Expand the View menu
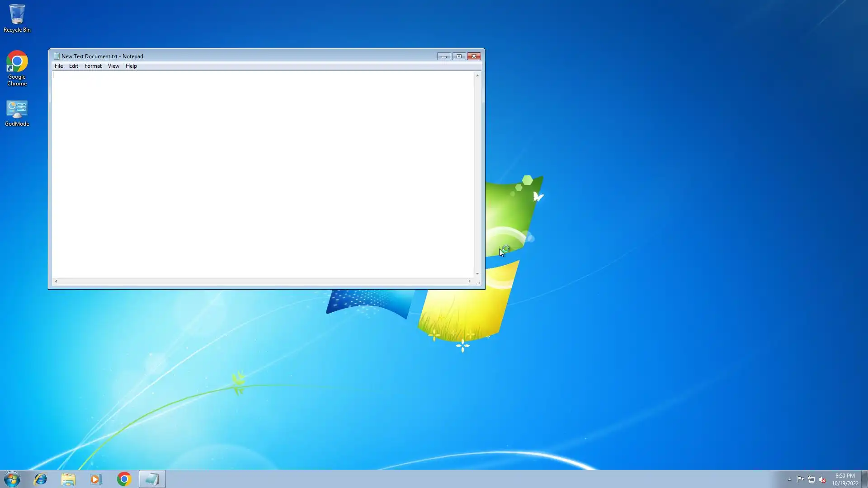868x488 pixels. click(x=113, y=66)
